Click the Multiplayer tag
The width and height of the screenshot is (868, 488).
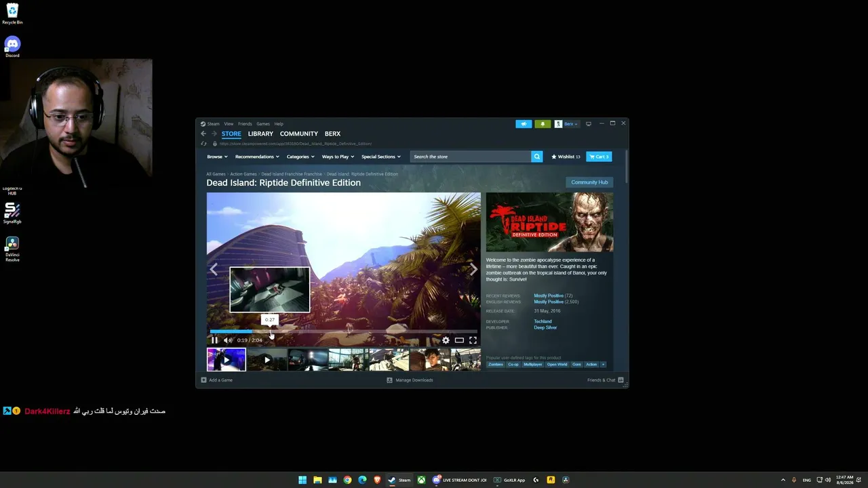coord(533,365)
